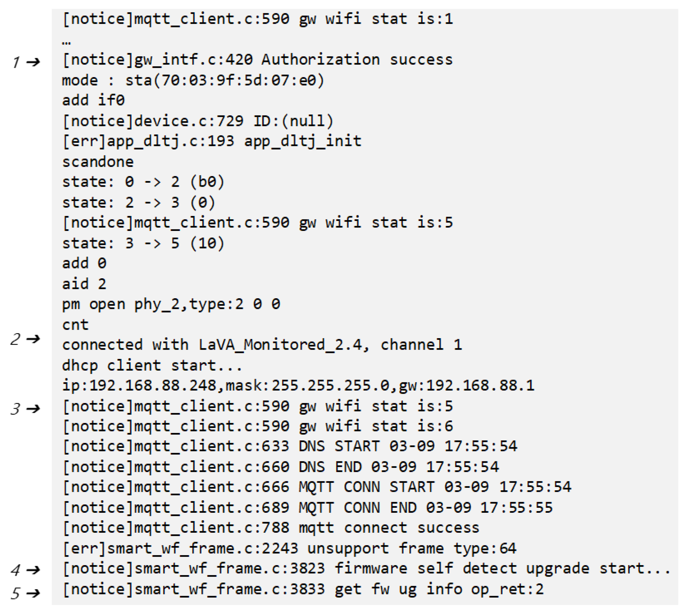Select the 'dhcp client start...' line
The width and height of the screenshot is (686, 616).
[x=152, y=366]
